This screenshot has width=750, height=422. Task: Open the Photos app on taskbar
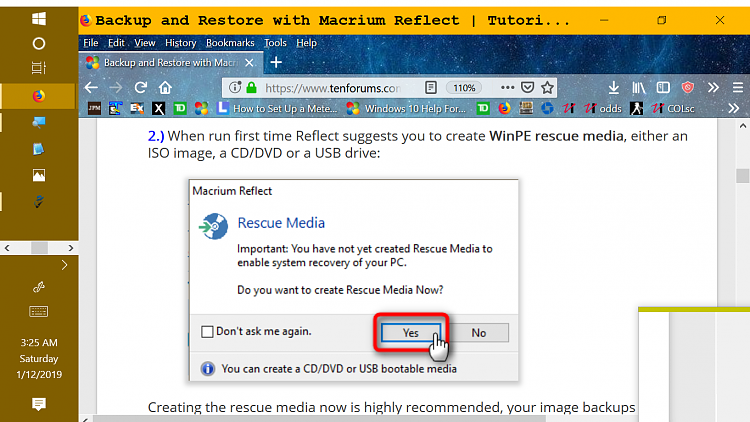coord(39,175)
